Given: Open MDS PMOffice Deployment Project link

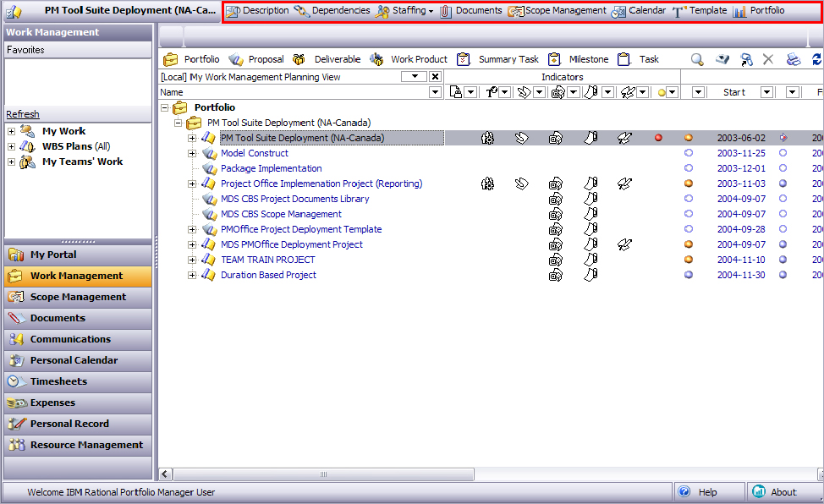Looking at the screenshot, I should click(x=292, y=245).
